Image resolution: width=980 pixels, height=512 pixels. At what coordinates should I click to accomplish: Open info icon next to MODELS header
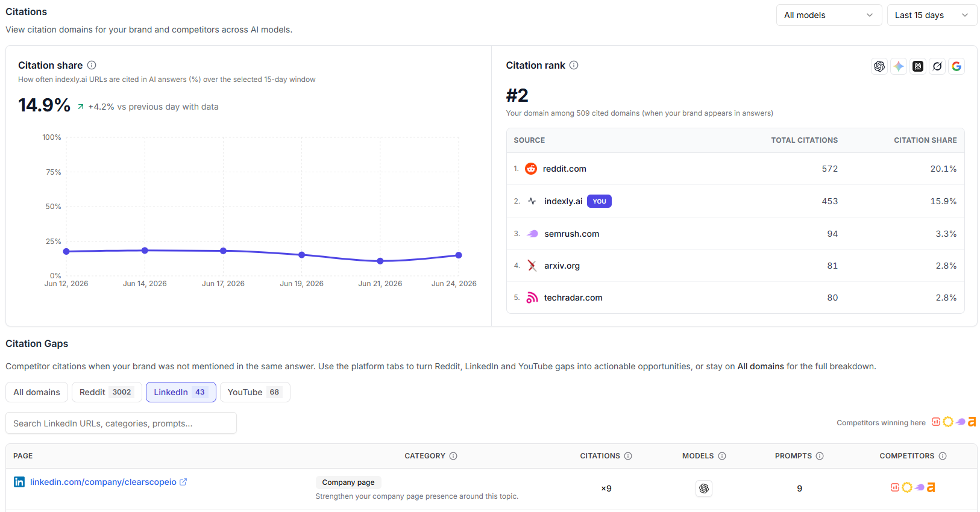click(x=722, y=456)
